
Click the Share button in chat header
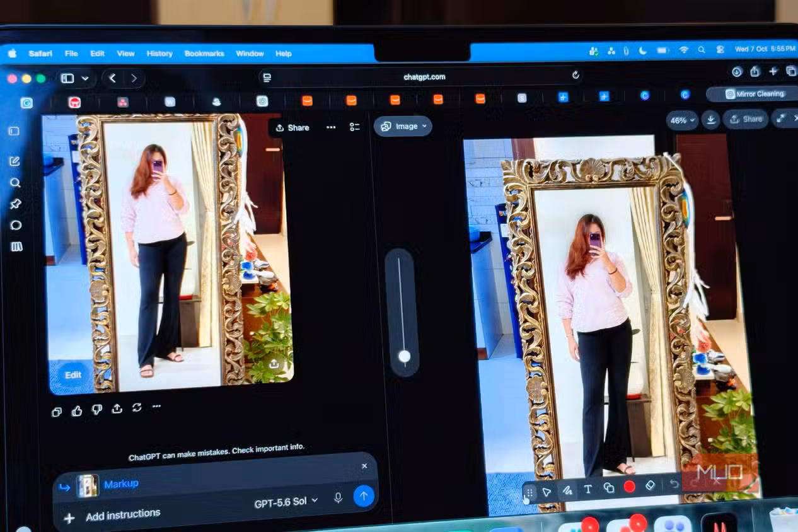coord(292,127)
